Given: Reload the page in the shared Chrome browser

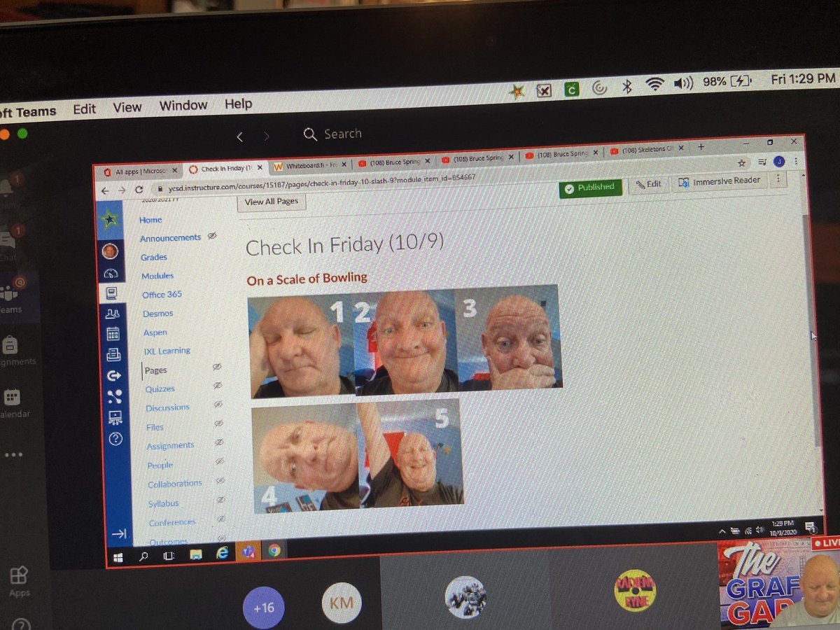Looking at the screenshot, I should 139,189.
